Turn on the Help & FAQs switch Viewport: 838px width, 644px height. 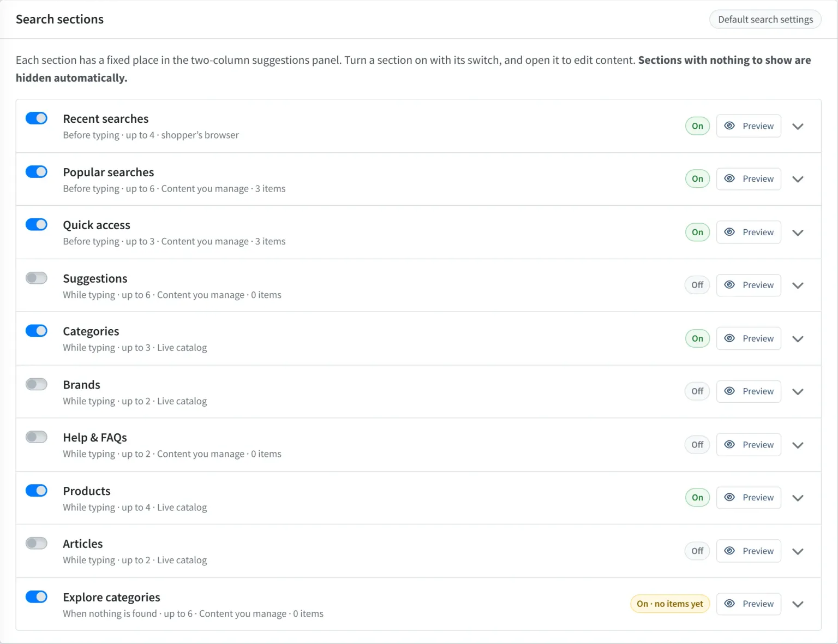coord(37,437)
